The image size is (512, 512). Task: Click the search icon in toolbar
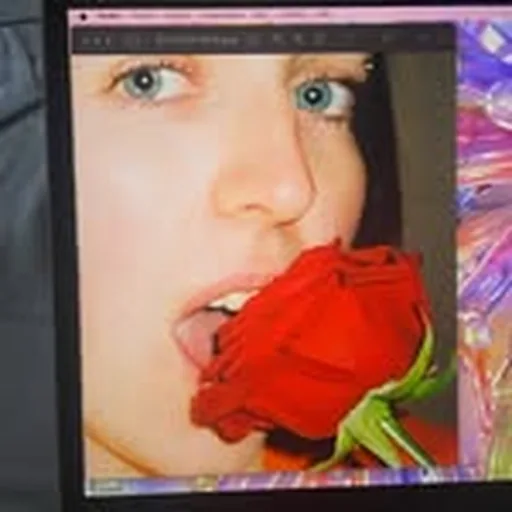click(x=423, y=37)
